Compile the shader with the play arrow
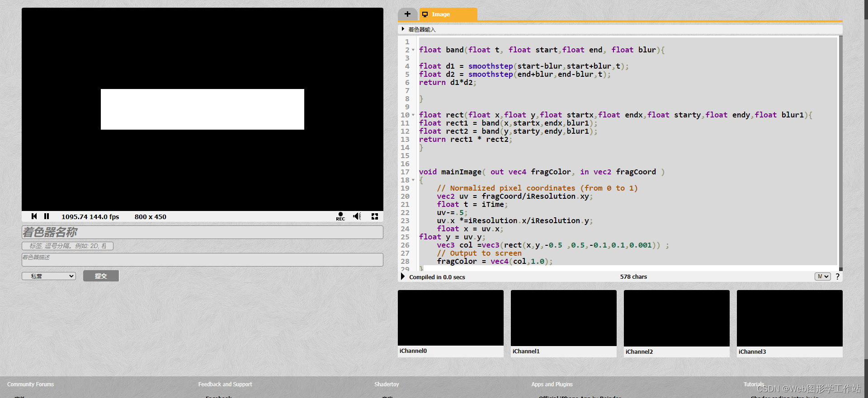This screenshot has height=398, width=868. click(403, 276)
